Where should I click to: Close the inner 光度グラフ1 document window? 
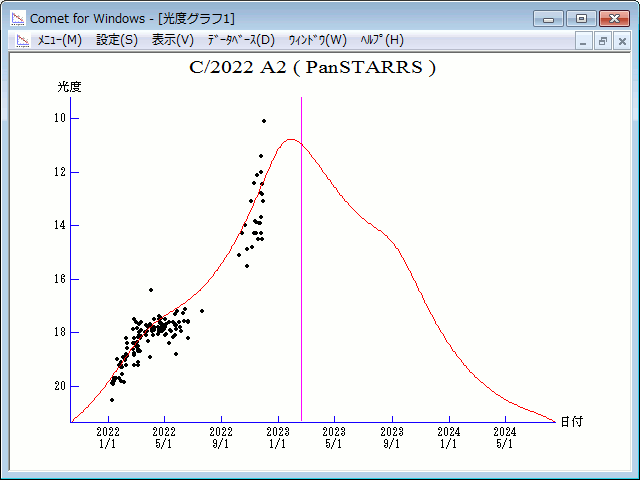[622, 41]
